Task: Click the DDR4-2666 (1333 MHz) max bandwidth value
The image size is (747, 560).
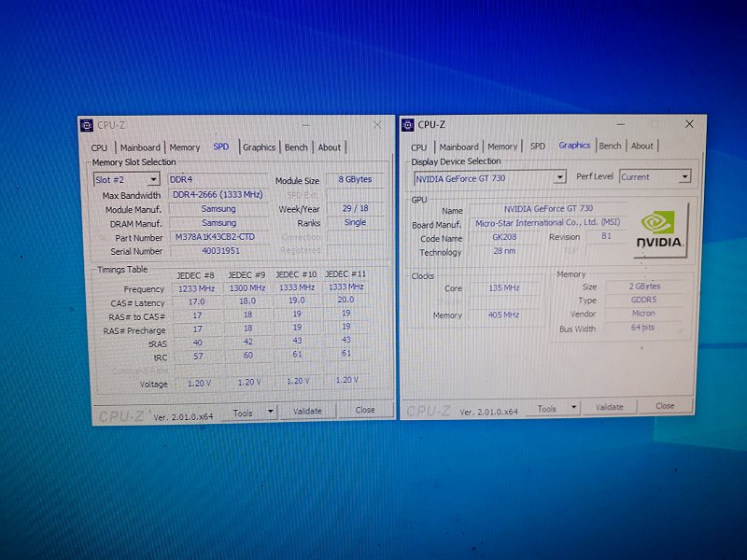Action: point(218,194)
